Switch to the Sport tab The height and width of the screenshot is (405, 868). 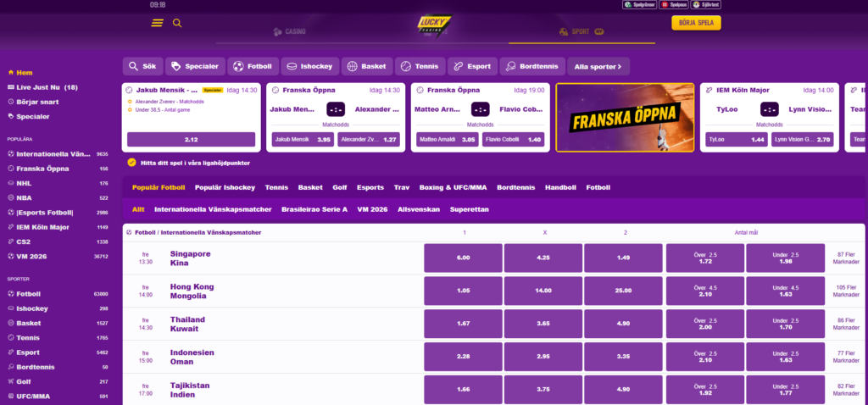pyautogui.click(x=581, y=31)
